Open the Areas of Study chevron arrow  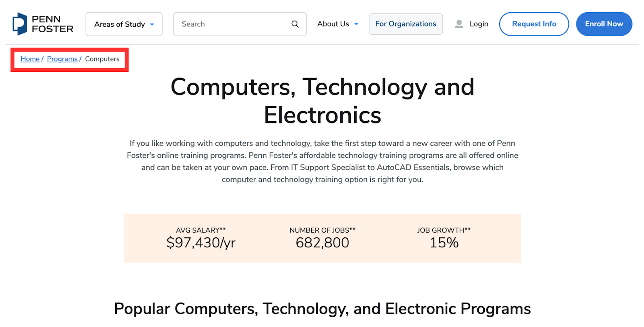coord(152,24)
